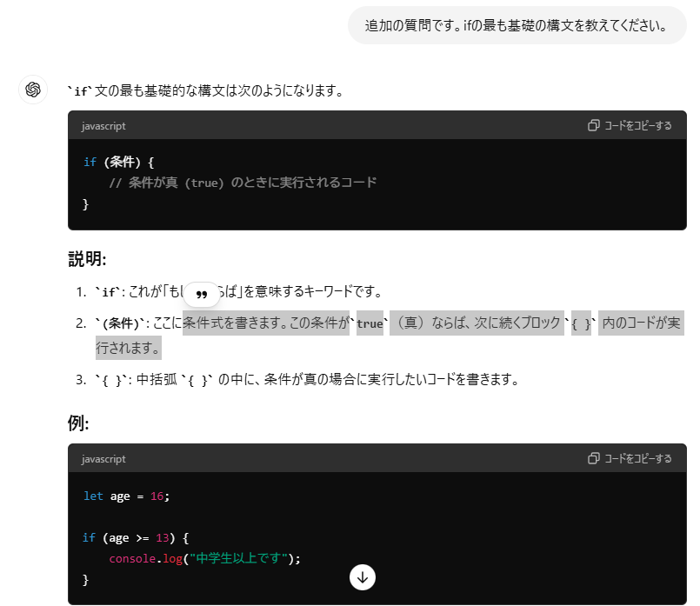Click the ChatGPT assistant avatar logo

[x=33, y=90]
